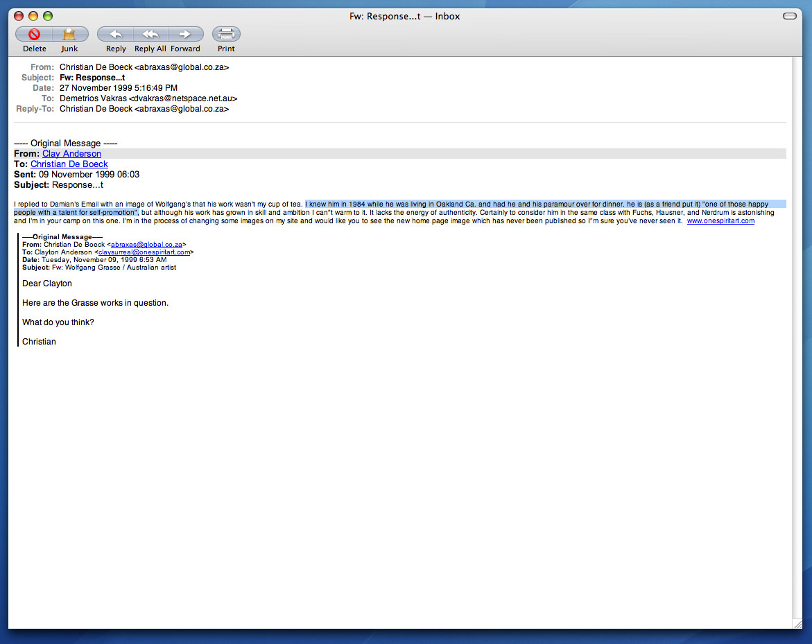
Task: Click abraxas@global.co.za address in quoted message
Action: pyautogui.click(x=146, y=244)
